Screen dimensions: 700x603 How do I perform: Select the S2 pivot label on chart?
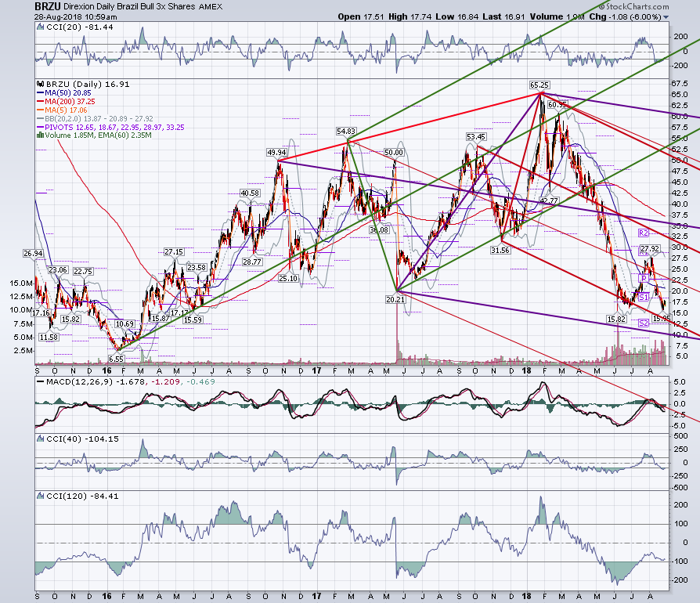click(644, 323)
